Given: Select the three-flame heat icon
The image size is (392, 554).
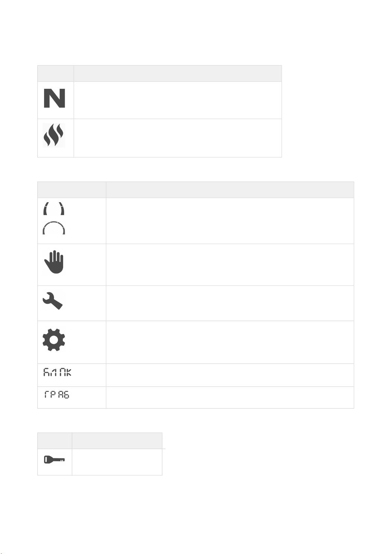Looking at the screenshot, I should pyautogui.click(x=54, y=135).
